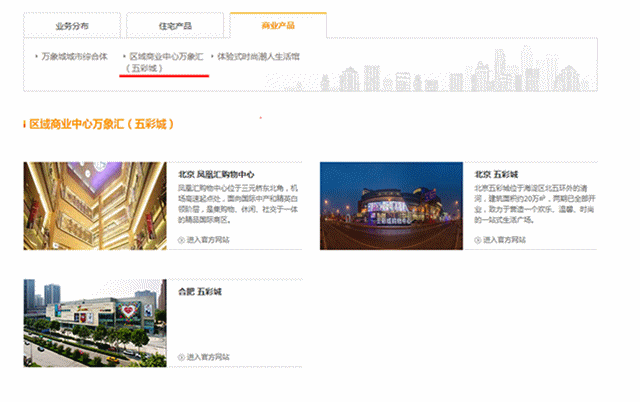Click the 北京 凤凰汇购物中心 title
Image resolution: width=640 pixels, height=402 pixels.
click(x=216, y=175)
